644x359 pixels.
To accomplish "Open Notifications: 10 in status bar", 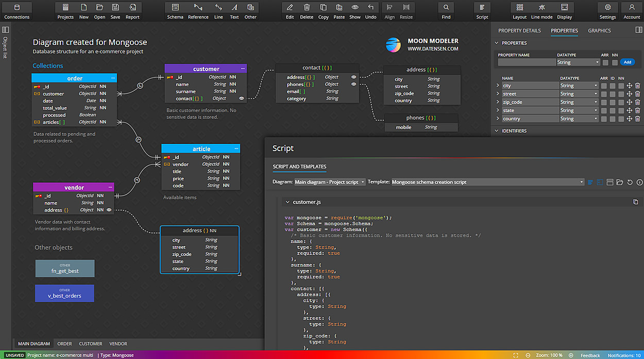I will 624,355.
